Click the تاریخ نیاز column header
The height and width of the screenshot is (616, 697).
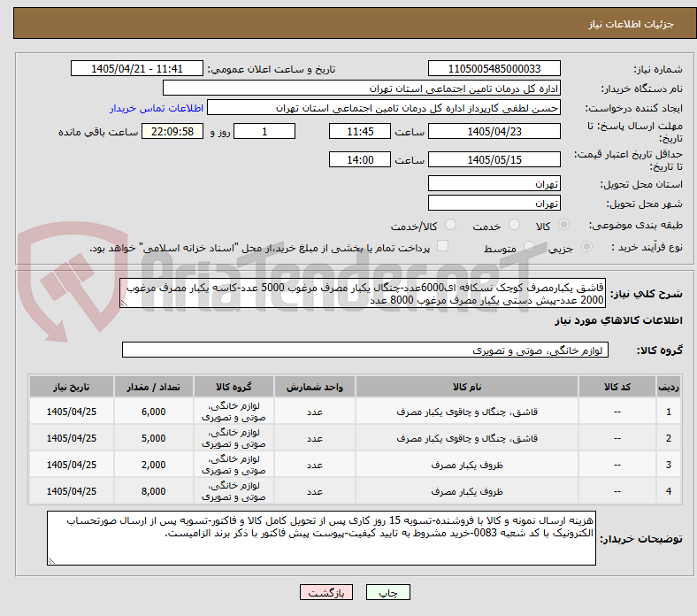(72, 387)
